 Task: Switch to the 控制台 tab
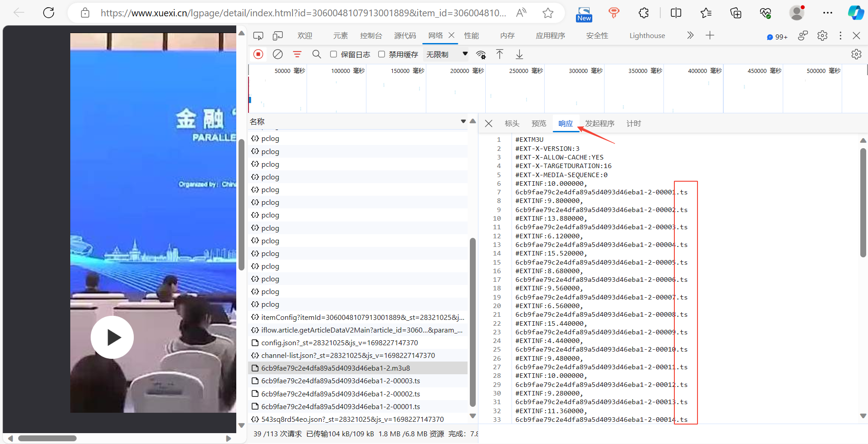[371, 36]
